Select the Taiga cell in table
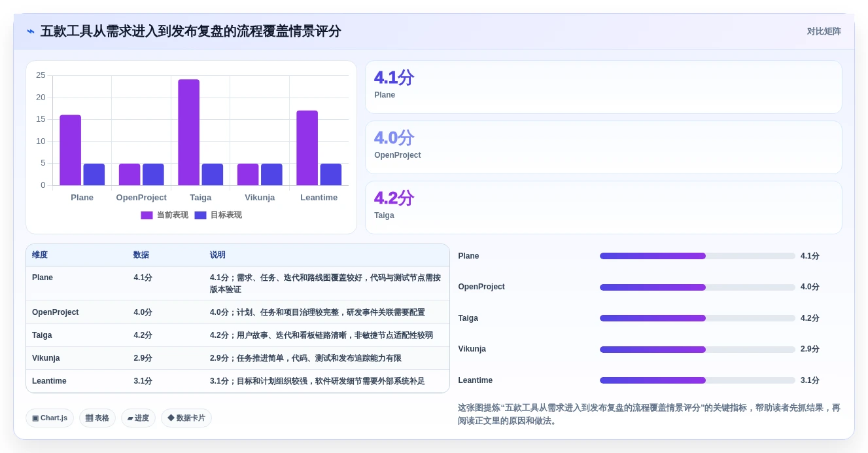This screenshot has height=453, width=868. coord(42,335)
